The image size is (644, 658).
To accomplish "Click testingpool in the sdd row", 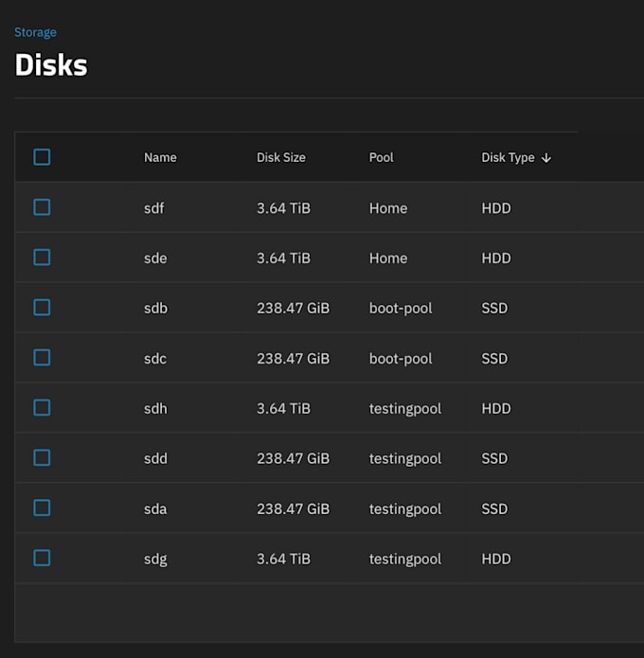I will coord(405,458).
